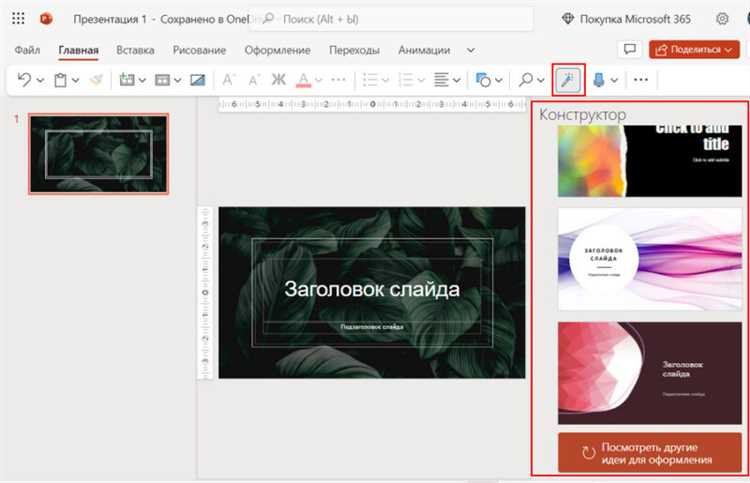Click the more options ellipsis in toolbar
This screenshot has height=483, width=750.
coord(641,80)
